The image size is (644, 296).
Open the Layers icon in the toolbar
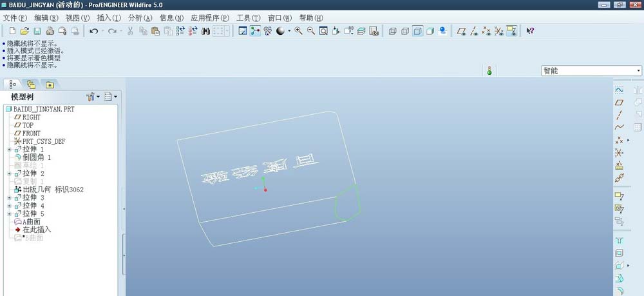(361, 31)
